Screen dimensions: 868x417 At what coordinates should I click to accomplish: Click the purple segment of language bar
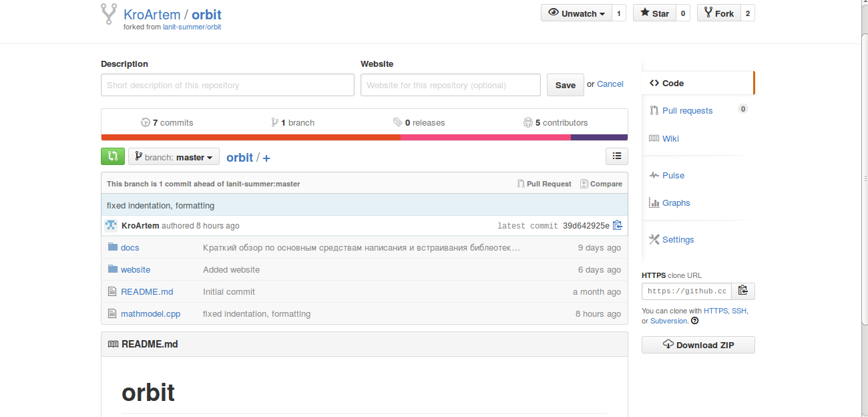pyautogui.click(x=599, y=137)
